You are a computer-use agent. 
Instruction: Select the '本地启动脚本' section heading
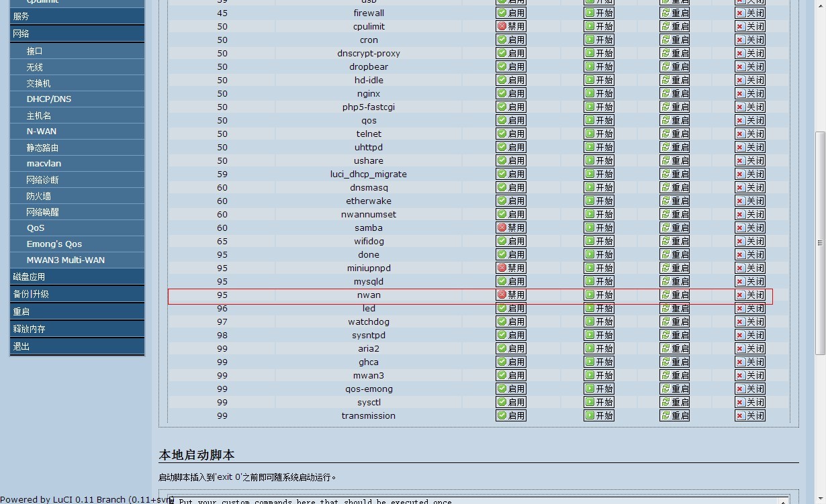point(197,454)
